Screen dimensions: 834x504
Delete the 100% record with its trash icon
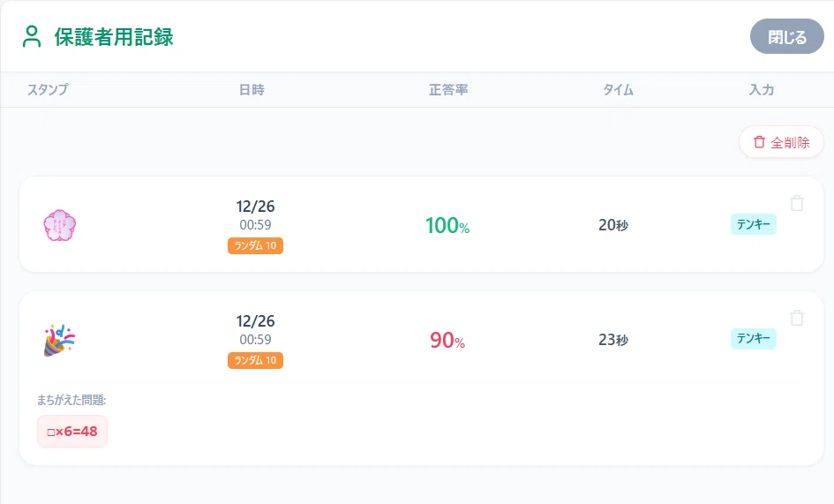pyautogui.click(x=797, y=203)
